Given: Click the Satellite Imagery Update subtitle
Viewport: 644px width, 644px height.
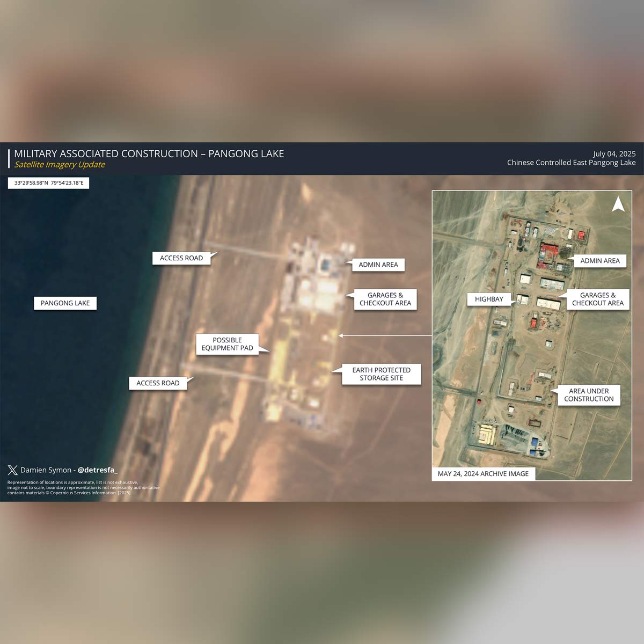Looking at the screenshot, I should [60, 165].
